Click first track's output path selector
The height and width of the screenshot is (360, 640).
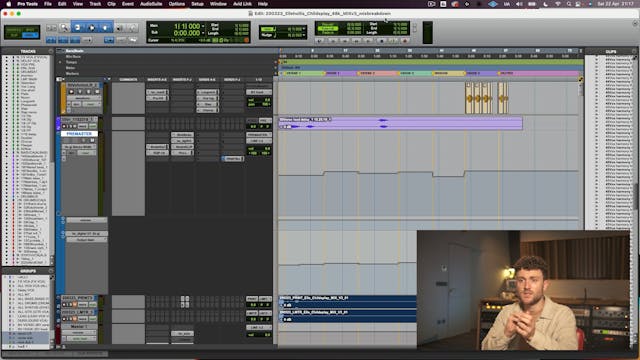click(x=259, y=92)
